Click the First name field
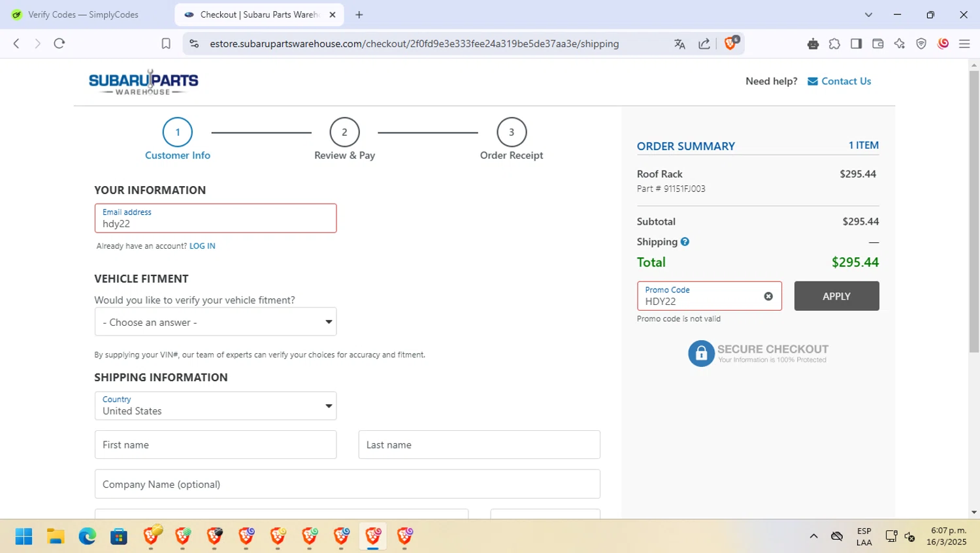The height and width of the screenshot is (553, 980). (x=216, y=445)
